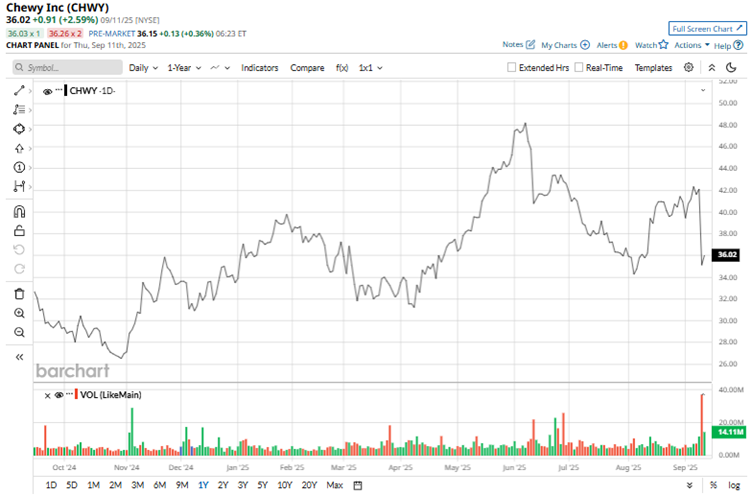Pick the numbered annotation tool
The image size is (752, 495).
tap(19, 167)
